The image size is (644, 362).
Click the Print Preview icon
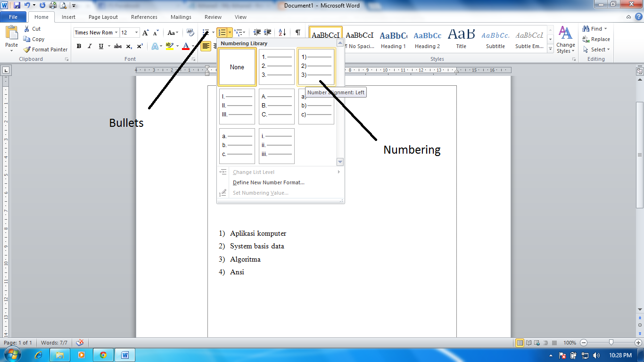pos(63,6)
